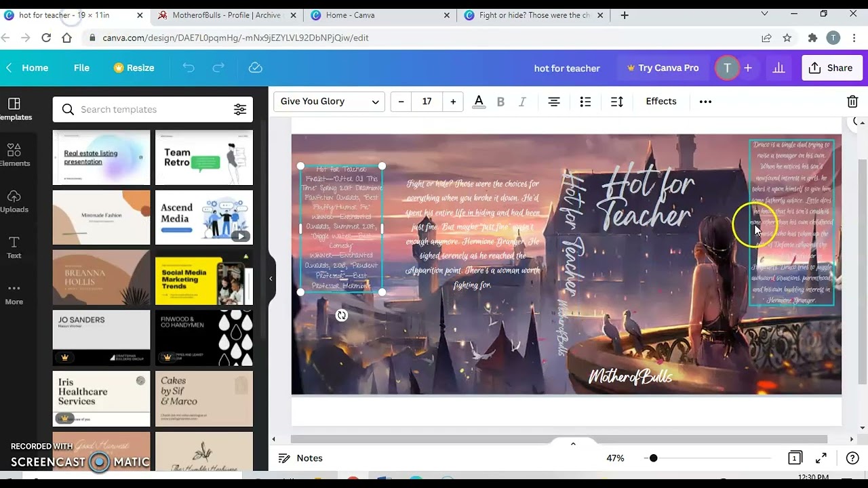Collapse the side panel
The width and height of the screenshot is (868, 488).
(271, 279)
